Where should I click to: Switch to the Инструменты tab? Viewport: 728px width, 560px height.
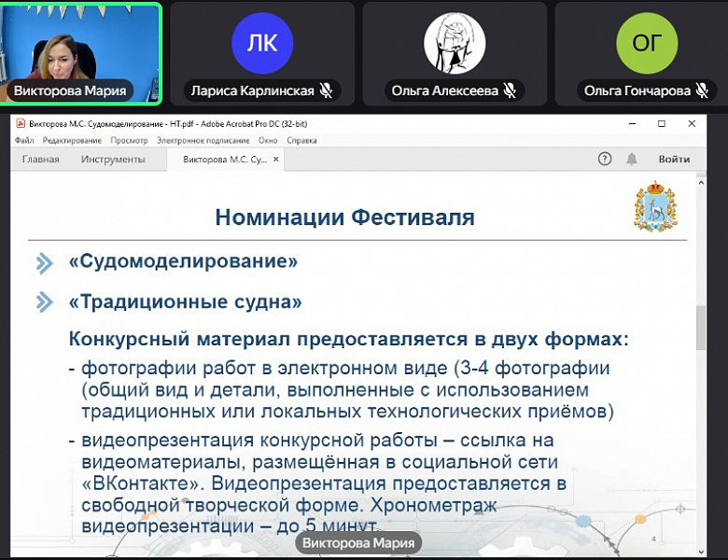(113, 160)
